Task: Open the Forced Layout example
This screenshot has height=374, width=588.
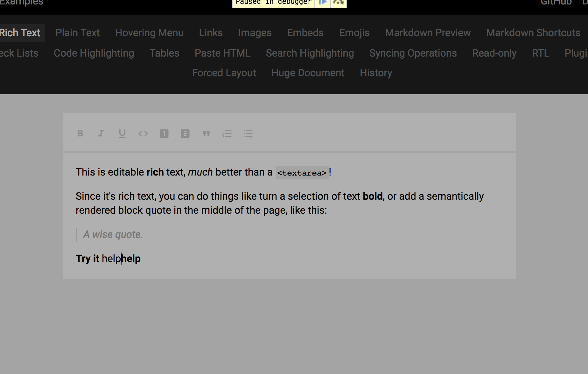Action: [x=224, y=73]
